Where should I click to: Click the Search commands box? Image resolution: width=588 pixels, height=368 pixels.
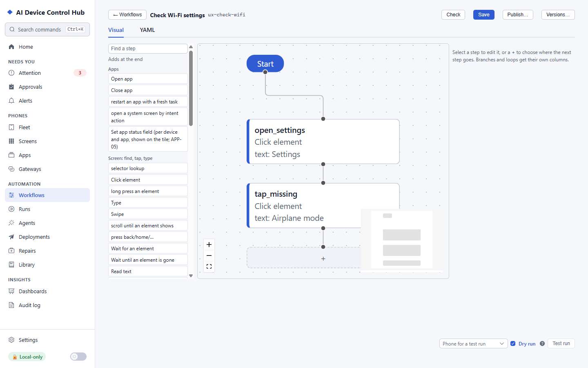tap(47, 29)
